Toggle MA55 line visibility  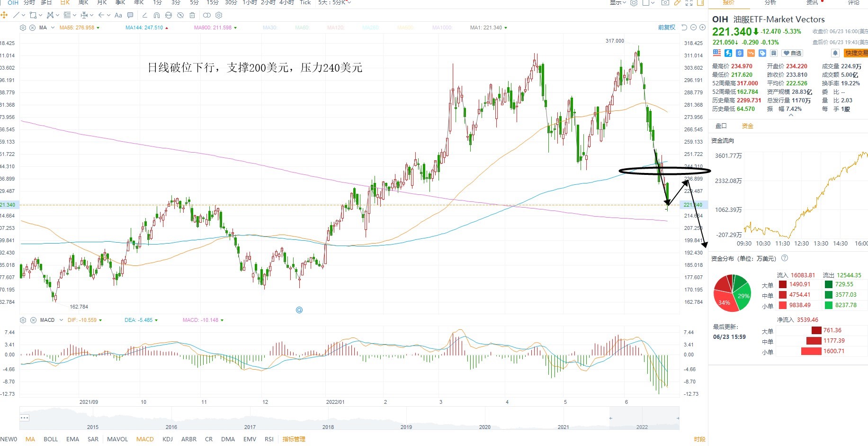click(80, 27)
